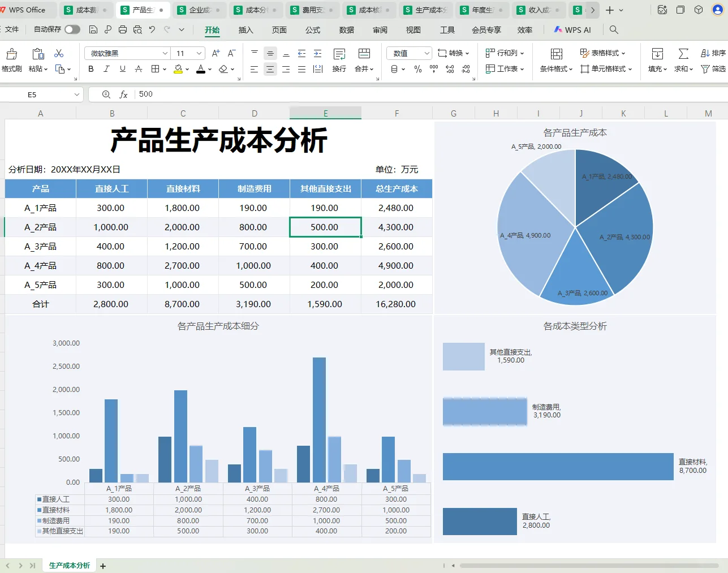Screen dimensions: 728x573
Task: Apply wrap text with 换行 icon
Action: 338,59
